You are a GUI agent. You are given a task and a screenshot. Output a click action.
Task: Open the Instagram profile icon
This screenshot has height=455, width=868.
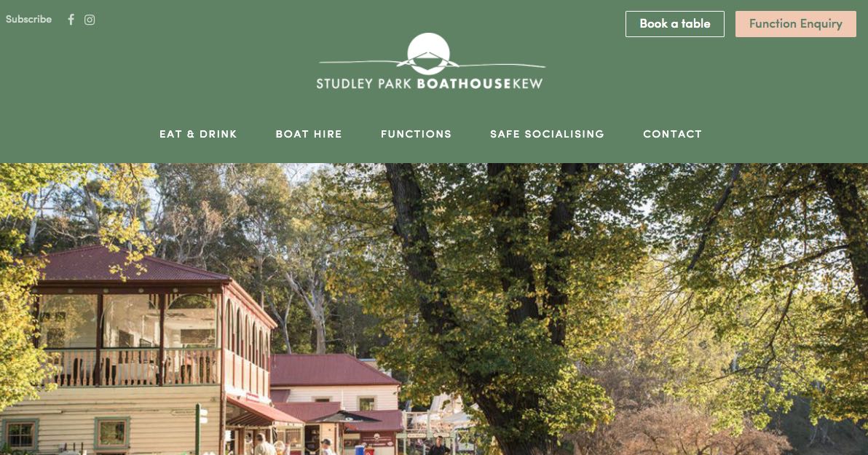[x=90, y=20]
